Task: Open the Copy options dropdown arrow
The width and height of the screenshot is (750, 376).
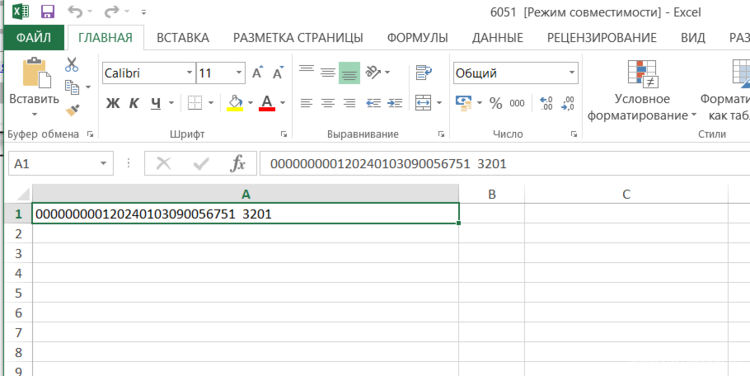Action: pos(88,87)
